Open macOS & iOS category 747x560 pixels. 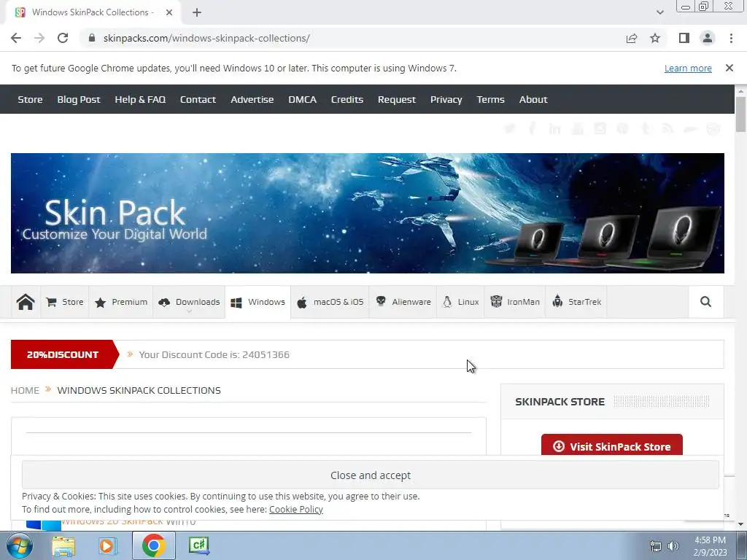tap(330, 302)
